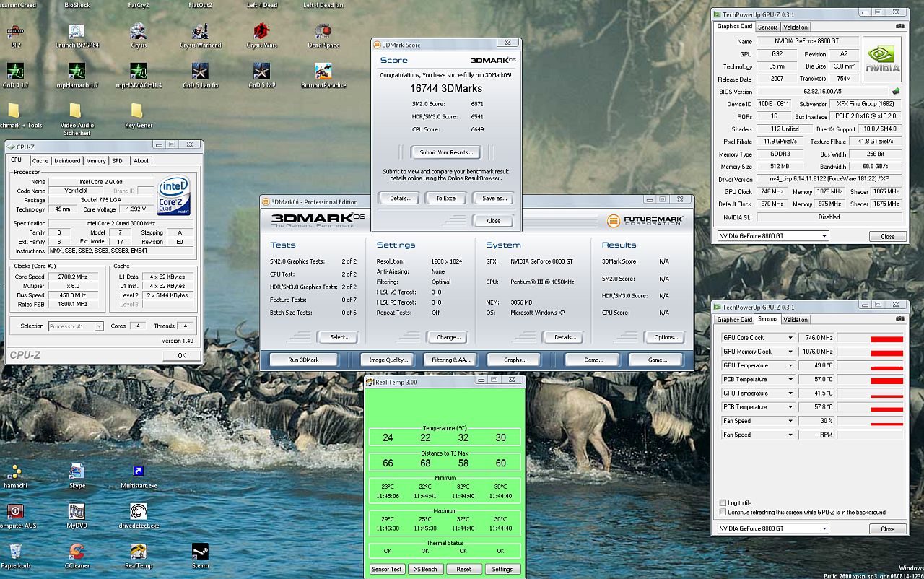This screenshot has height=579, width=924.
Task: Open the CCleaner desktop icon
Action: (x=77, y=557)
